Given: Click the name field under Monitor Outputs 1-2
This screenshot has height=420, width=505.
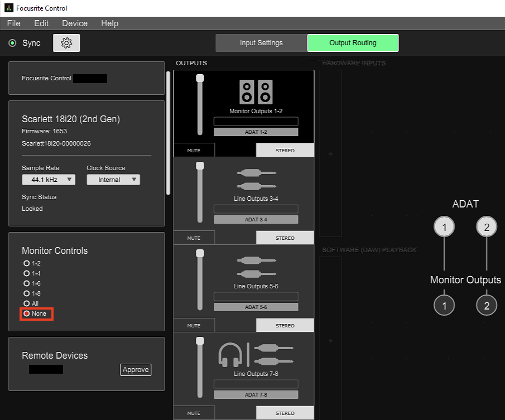Looking at the screenshot, I should [x=256, y=122].
